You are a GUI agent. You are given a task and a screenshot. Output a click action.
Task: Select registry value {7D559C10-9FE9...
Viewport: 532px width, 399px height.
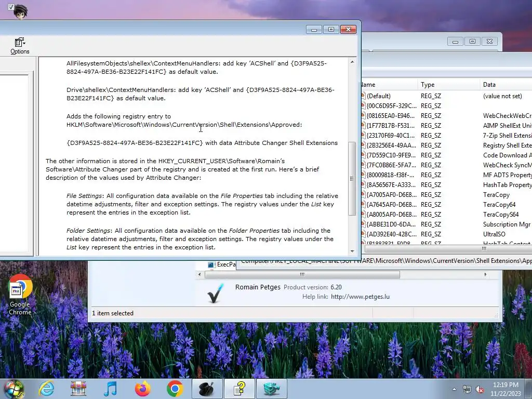click(x=391, y=155)
